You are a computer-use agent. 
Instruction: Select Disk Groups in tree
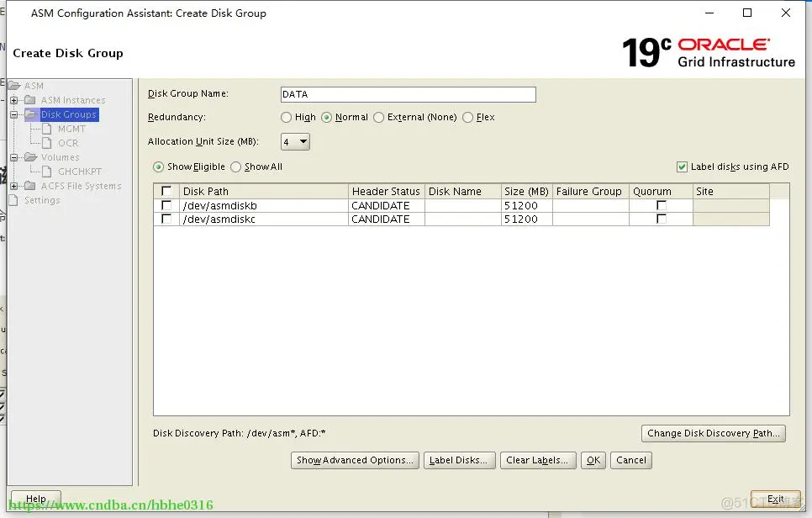click(69, 114)
